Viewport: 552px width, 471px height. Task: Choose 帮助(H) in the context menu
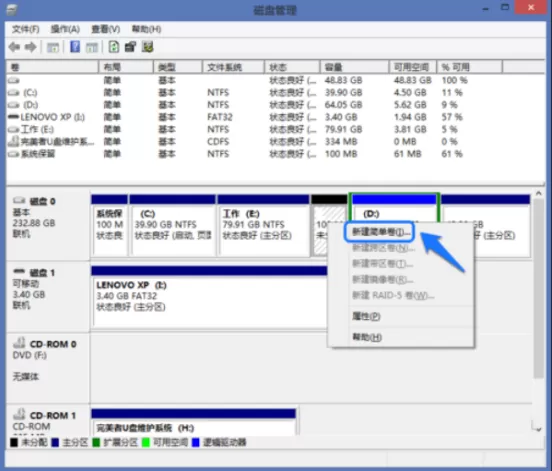pos(367,337)
